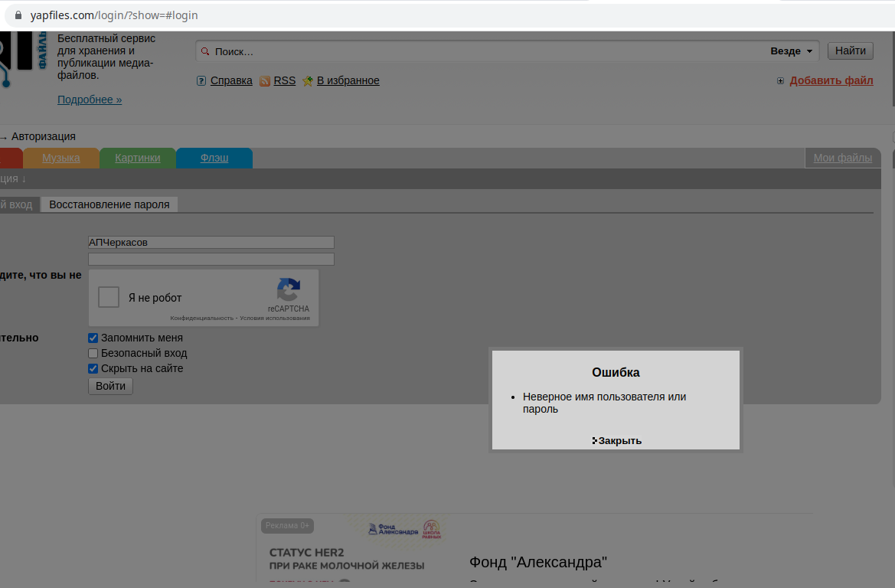Check the Я не робот captcha box
This screenshot has width=895, height=588.
pyautogui.click(x=109, y=297)
